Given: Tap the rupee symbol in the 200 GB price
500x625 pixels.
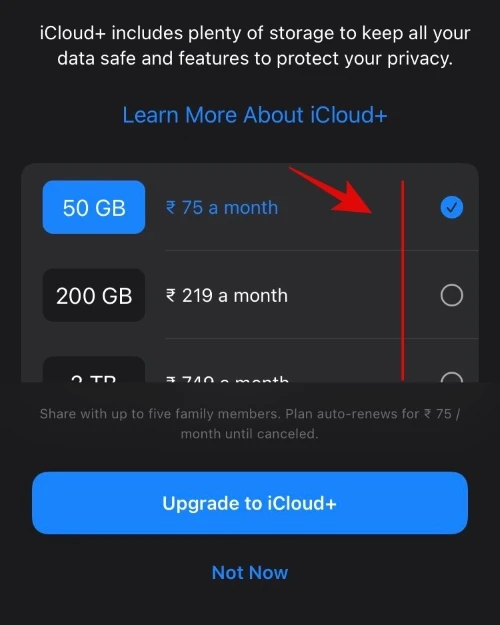Looking at the screenshot, I should (x=170, y=295).
